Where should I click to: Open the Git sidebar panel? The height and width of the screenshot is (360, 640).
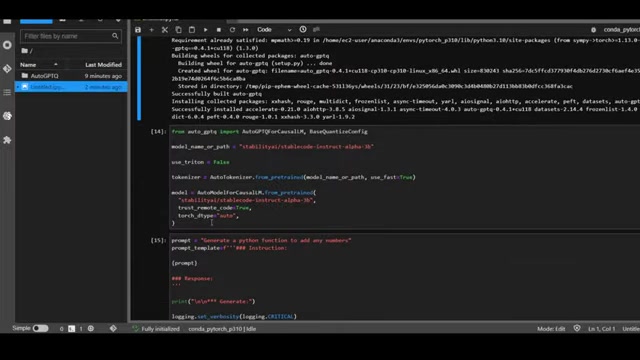tap(7, 69)
